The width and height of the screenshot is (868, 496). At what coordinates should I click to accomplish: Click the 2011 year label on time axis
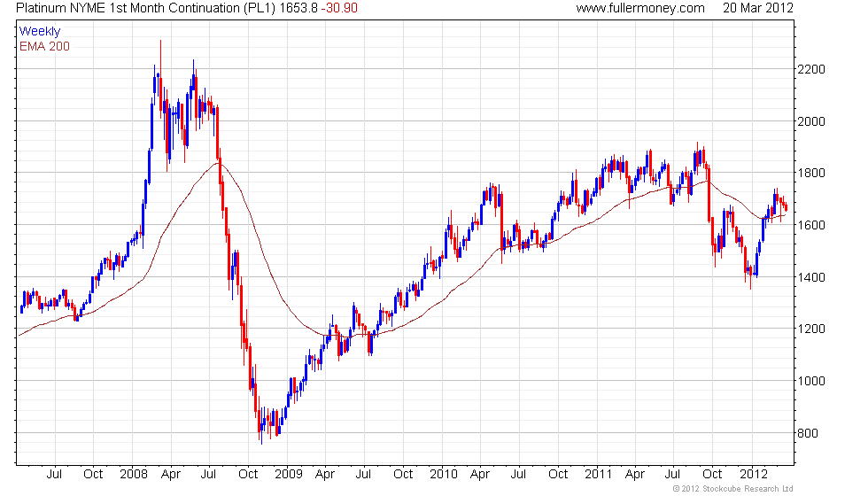pyautogui.click(x=599, y=475)
